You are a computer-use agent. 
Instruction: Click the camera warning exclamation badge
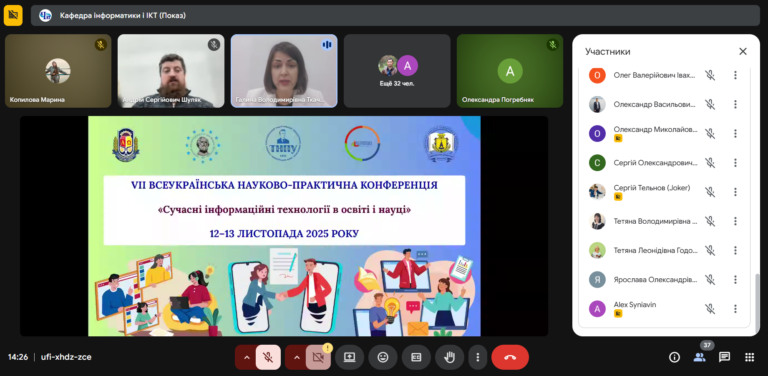click(x=328, y=348)
